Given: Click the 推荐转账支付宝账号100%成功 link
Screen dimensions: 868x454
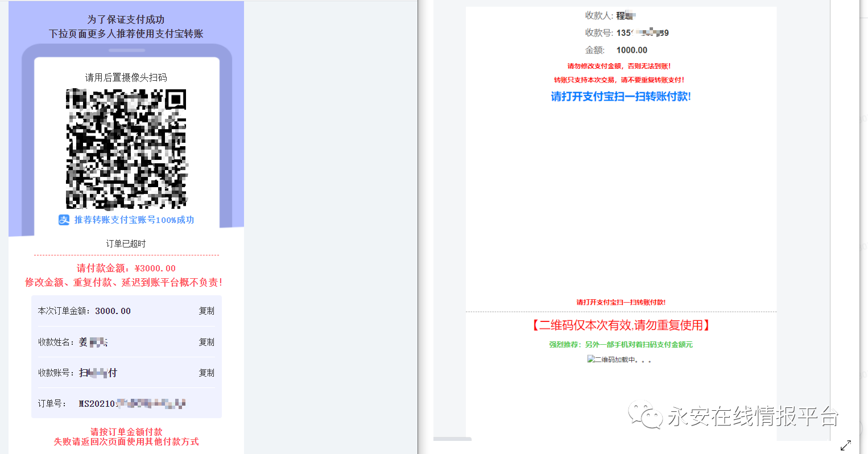Looking at the screenshot, I should click(x=134, y=220).
